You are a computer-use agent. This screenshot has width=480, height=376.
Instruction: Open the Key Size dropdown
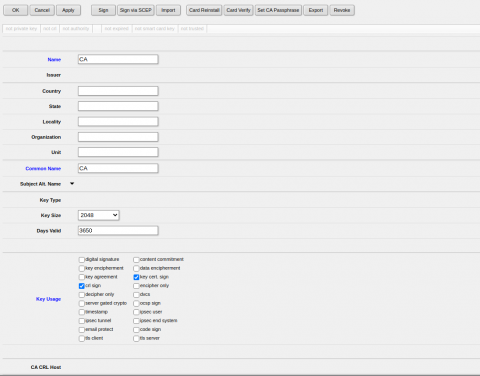click(99, 215)
